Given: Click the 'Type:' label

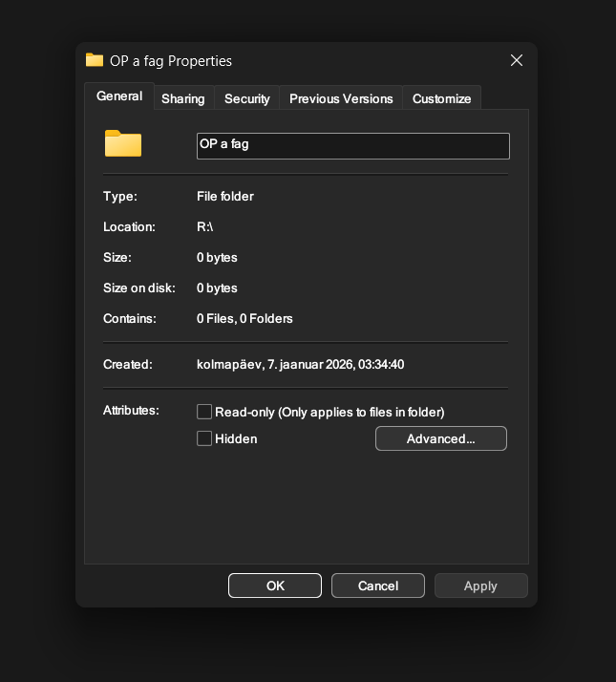Looking at the screenshot, I should 120,196.
